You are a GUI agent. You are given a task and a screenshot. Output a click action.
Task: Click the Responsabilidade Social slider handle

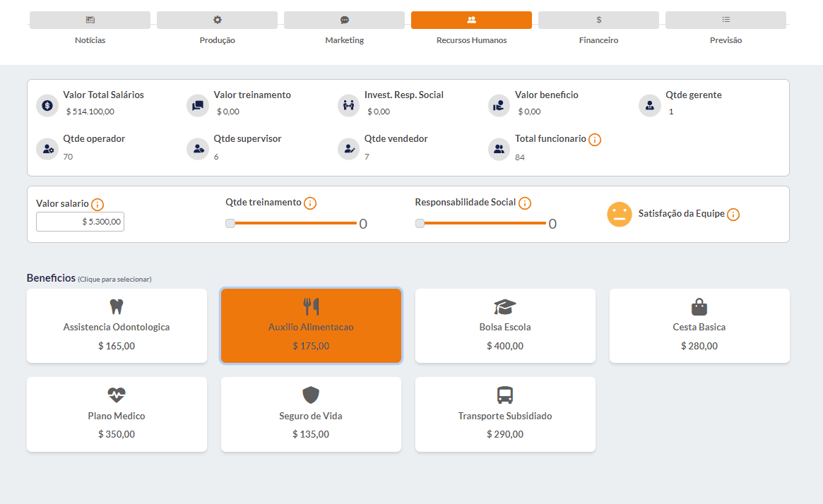pyautogui.click(x=420, y=224)
